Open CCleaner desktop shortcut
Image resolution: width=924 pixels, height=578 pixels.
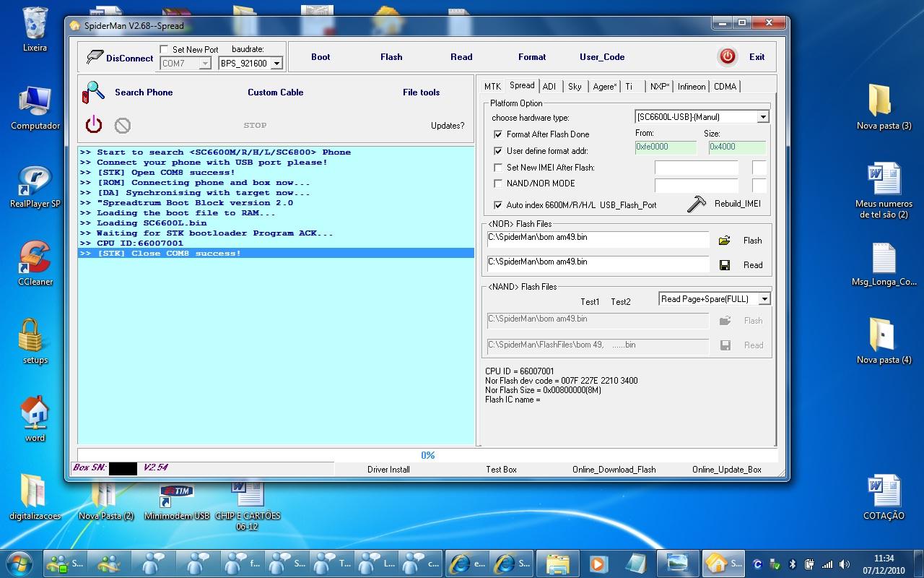point(35,256)
